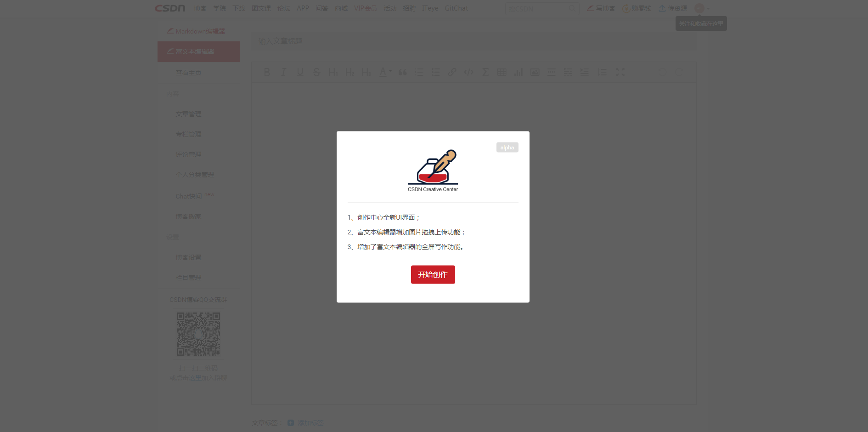Insert a page break (dashed line) icon
The height and width of the screenshot is (432, 868).
pos(568,72)
